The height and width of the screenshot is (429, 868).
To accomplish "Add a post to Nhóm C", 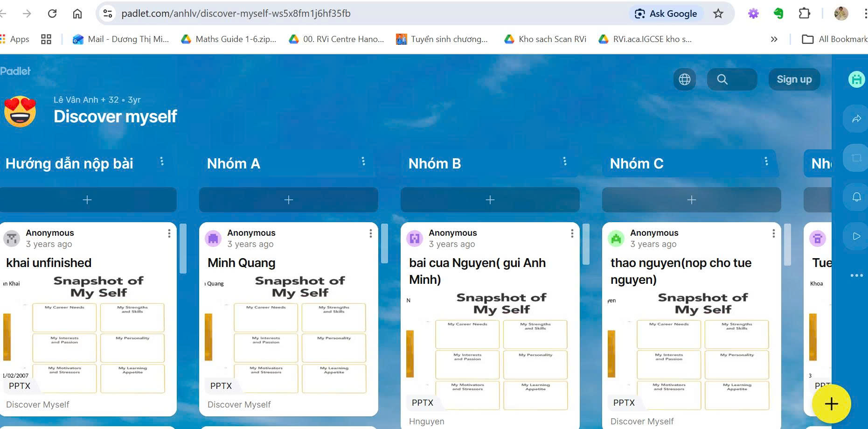I will 691,200.
